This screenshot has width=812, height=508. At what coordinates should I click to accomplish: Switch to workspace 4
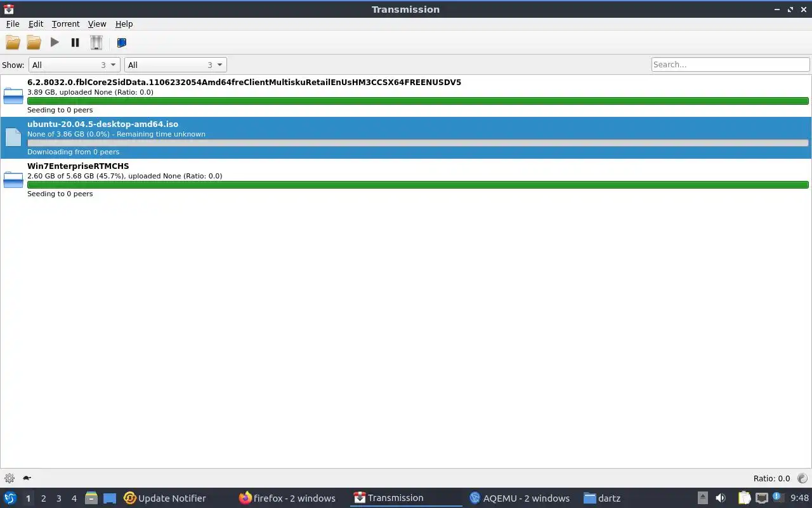click(x=74, y=498)
